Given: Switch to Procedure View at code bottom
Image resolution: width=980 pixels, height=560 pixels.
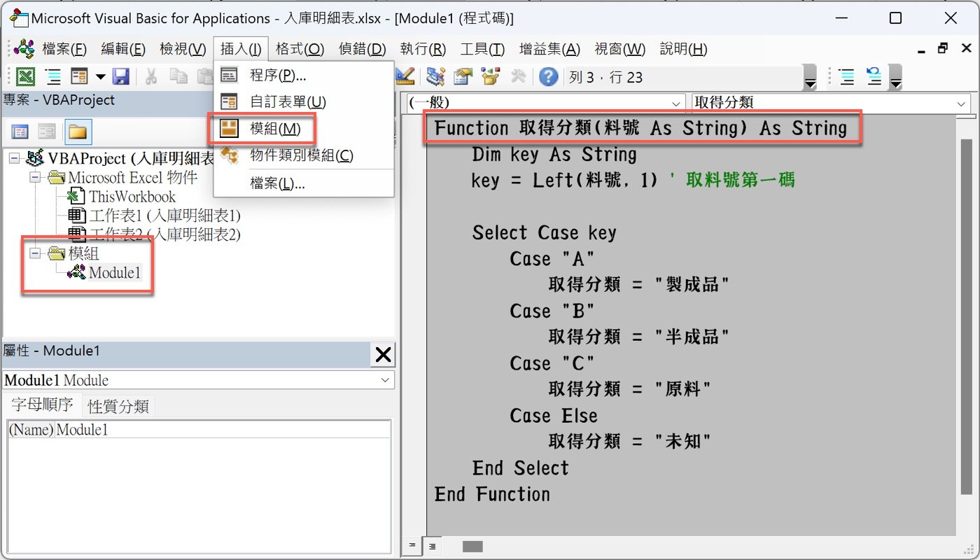Looking at the screenshot, I should (412, 545).
